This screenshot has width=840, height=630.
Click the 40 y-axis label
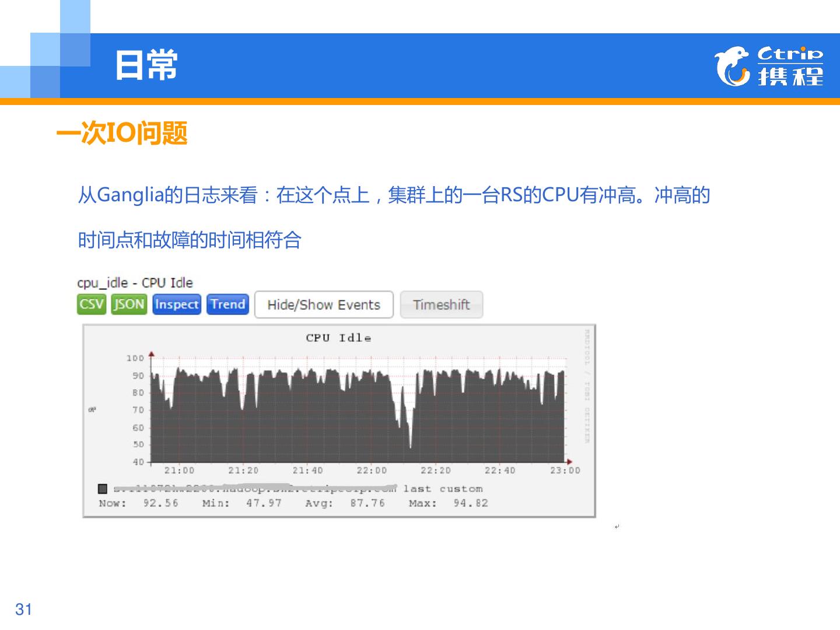(138, 462)
